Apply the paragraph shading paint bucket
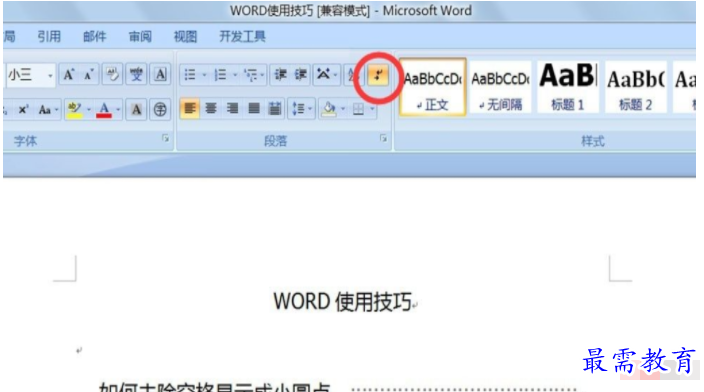This screenshot has height=392, width=704. (x=329, y=109)
